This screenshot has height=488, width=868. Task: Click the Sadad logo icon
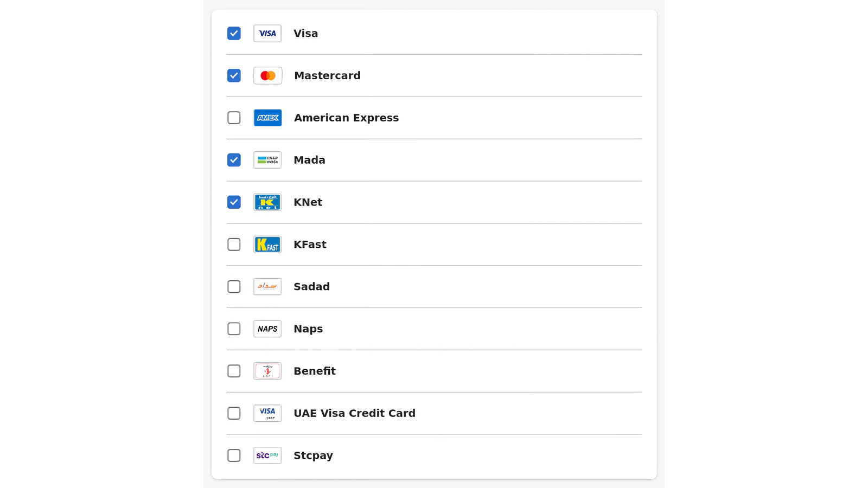click(x=267, y=286)
